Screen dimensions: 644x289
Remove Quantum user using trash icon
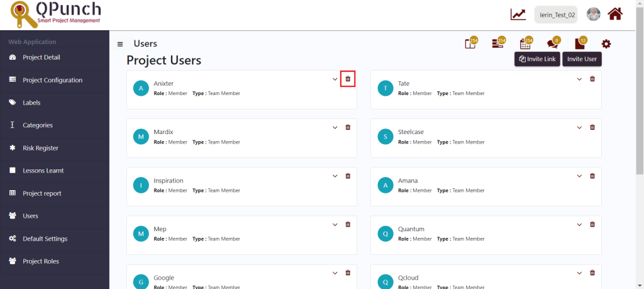point(592,224)
